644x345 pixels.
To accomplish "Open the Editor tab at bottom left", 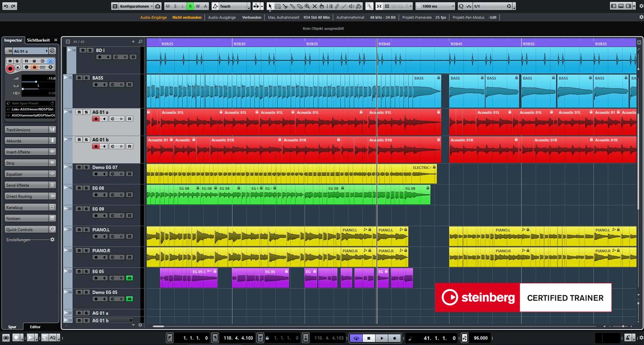I will click(35, 327).
